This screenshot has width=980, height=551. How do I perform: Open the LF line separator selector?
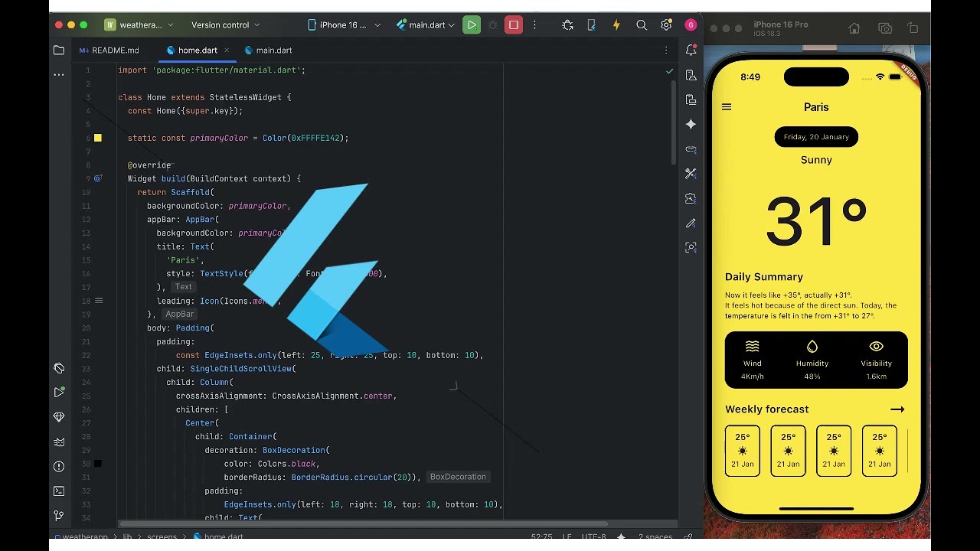(x=567, y=537)
